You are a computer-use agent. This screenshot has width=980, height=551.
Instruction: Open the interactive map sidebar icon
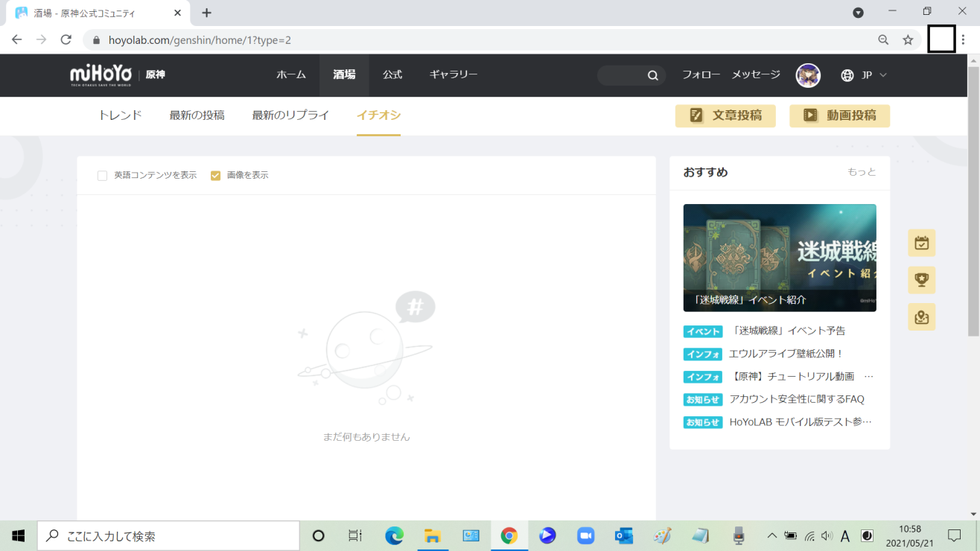click(921, 316)
